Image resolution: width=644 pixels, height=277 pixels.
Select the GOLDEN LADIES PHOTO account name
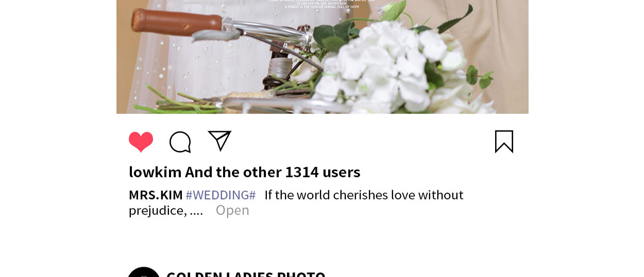pos(246,273)
